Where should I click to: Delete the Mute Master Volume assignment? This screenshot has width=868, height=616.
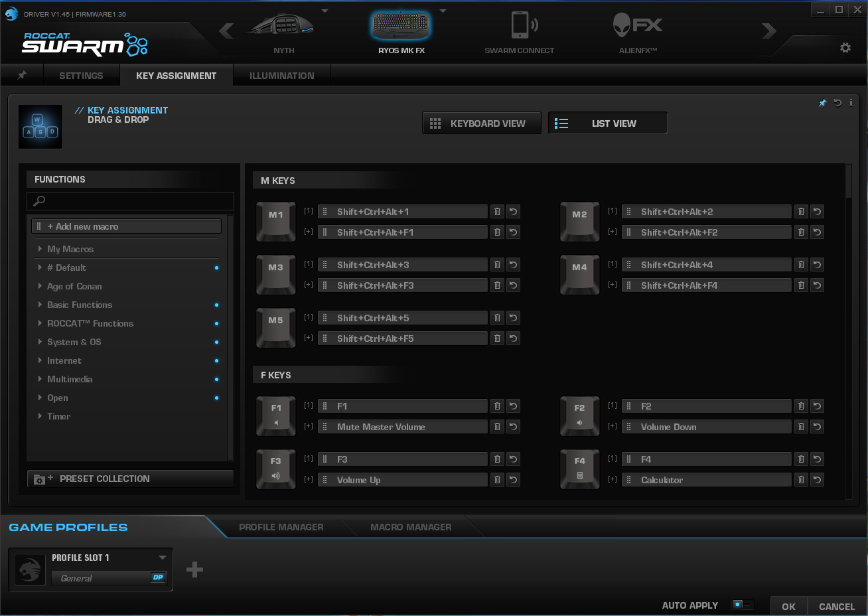tap(497, 427)
